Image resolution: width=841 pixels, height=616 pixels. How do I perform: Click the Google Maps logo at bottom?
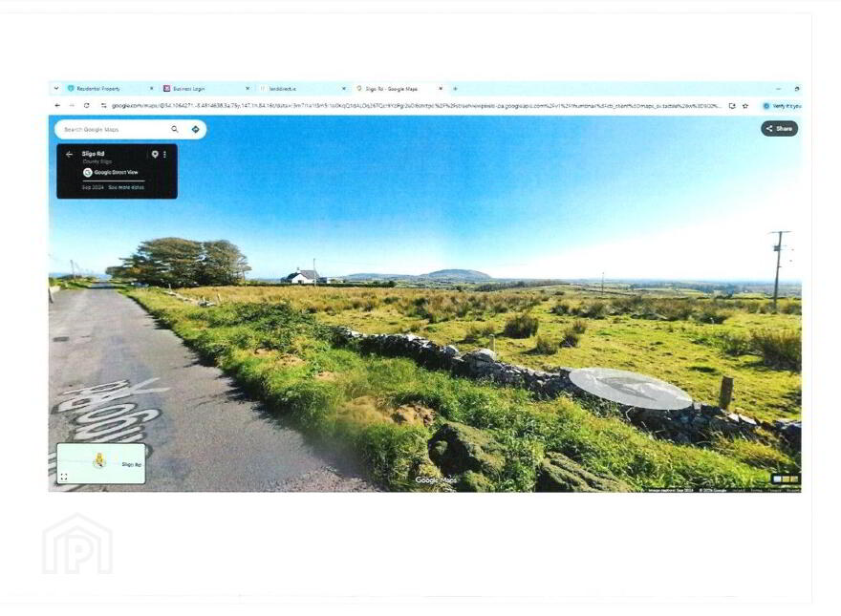(x=436, y=480)
